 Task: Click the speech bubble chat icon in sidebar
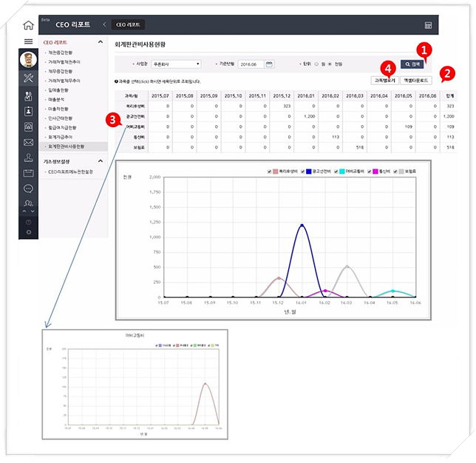(x=28, y=188)
